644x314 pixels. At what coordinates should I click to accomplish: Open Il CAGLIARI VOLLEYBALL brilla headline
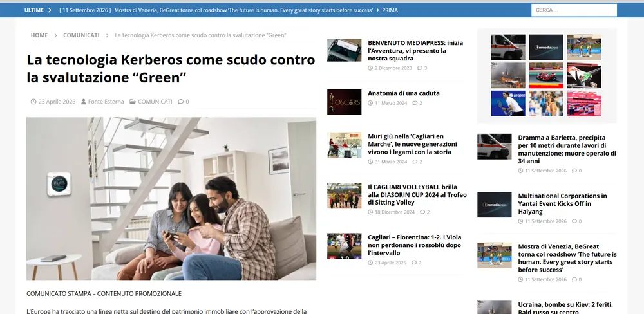coord(417,194)
